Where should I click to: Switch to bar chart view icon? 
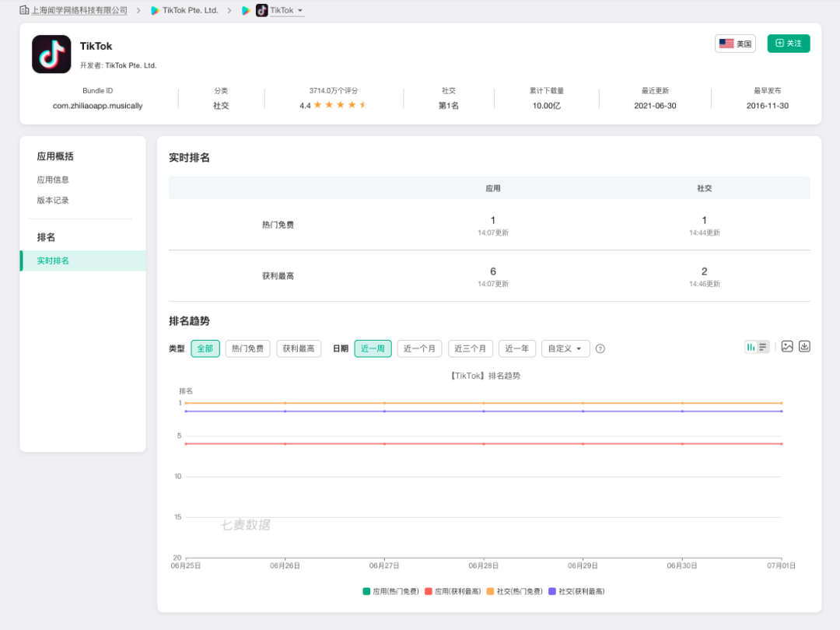pyautogui.click(x=751, y=347)
